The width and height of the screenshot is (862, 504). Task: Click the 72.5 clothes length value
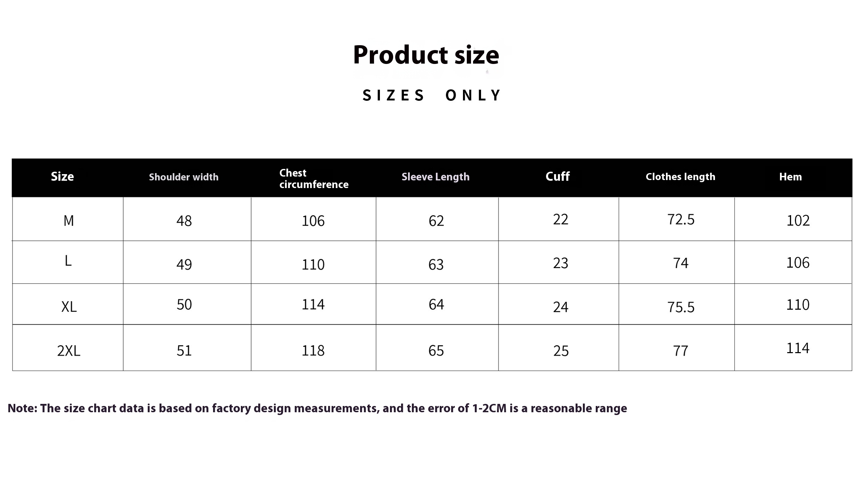pos(681,219)
